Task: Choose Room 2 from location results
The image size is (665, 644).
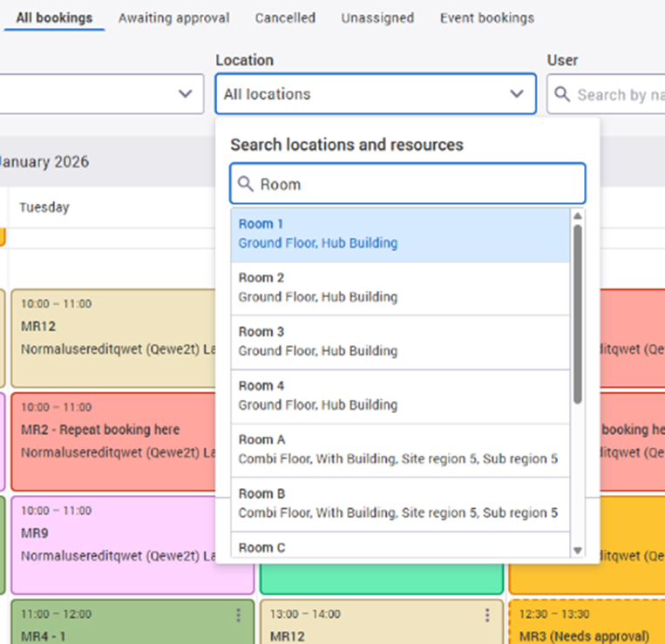Action: pyautogui.click(x=401, y=288)
